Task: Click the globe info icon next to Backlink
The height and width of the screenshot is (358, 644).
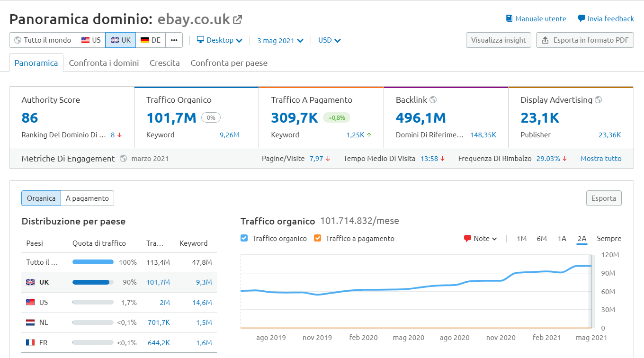Action: pyautogui.click(x=433, y=100)
